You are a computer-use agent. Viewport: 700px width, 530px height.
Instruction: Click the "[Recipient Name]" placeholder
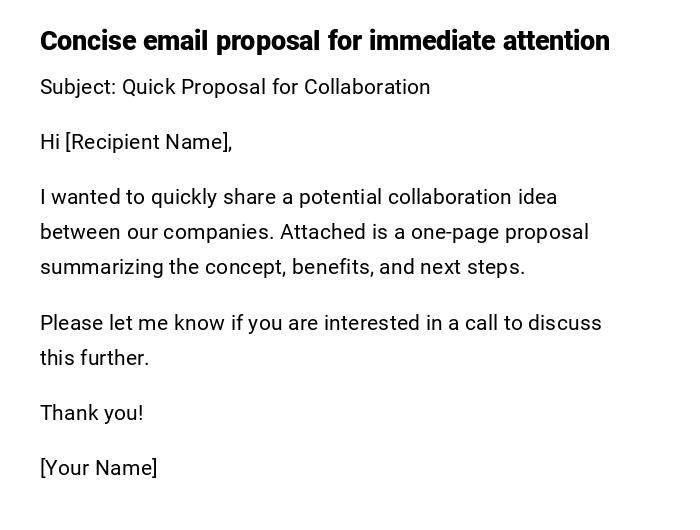[x=149, y=142]
